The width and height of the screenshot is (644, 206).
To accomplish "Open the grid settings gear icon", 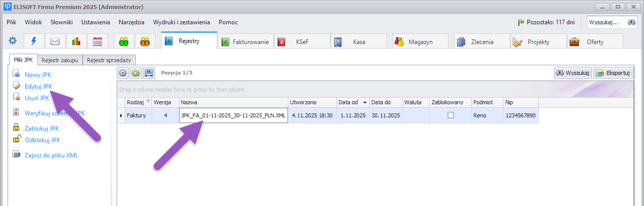I will 123,73.
